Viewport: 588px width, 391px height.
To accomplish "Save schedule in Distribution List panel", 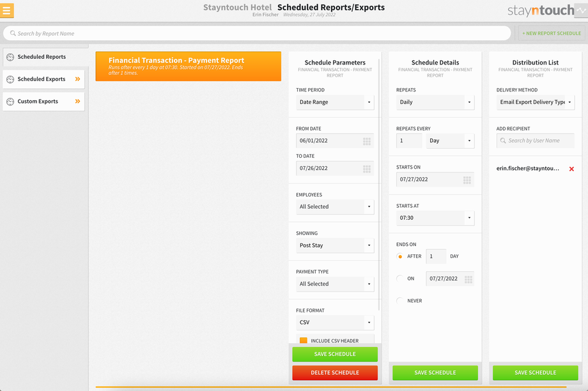I will [535, 372].
